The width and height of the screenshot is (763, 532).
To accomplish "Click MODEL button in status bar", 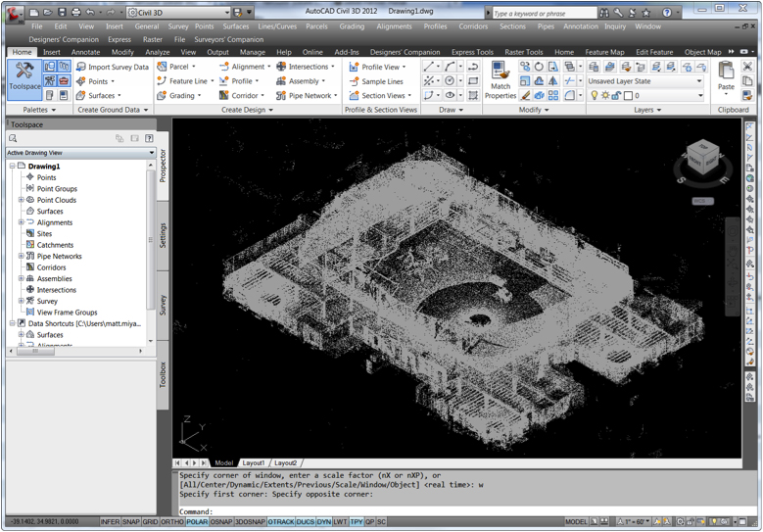I will tap(576, 522).
